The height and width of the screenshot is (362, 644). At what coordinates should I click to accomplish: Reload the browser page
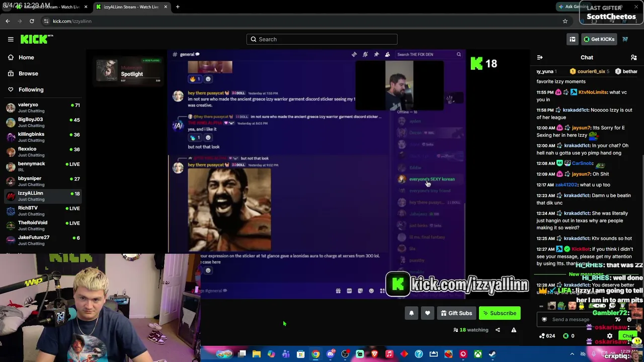point(32,21)
